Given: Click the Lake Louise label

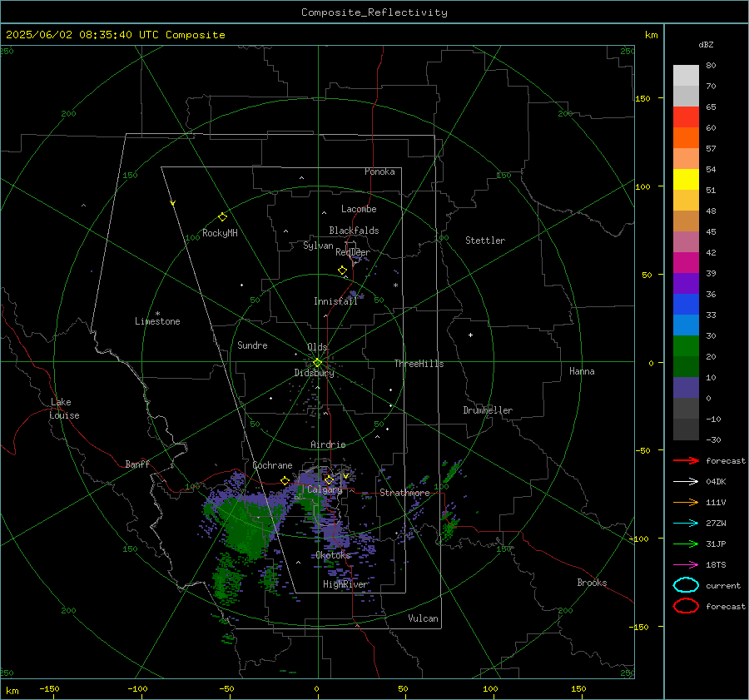Looking at the screenshot, I should pos(64,409).
